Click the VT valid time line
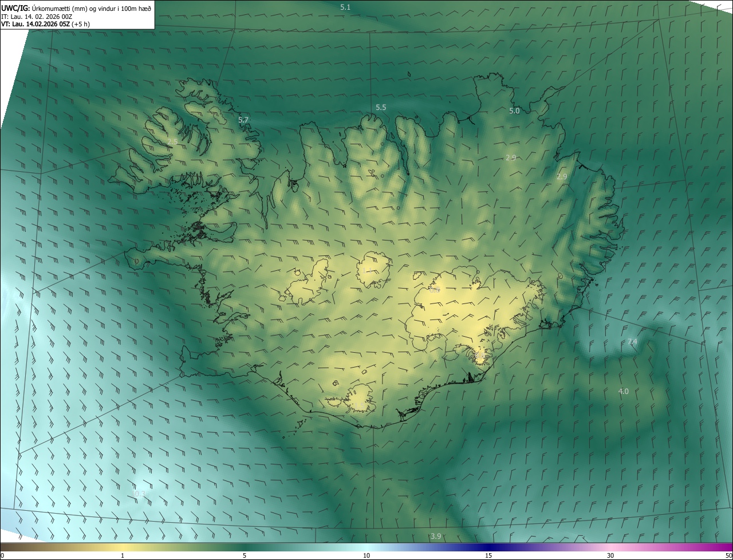733x560 pixels. click(45, 24)
